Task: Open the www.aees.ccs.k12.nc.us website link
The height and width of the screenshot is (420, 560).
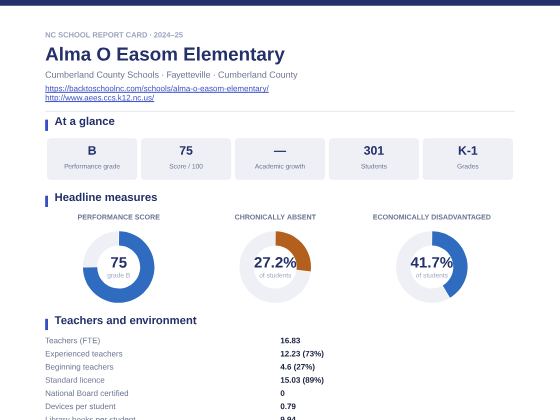Action: pos(100,98)
